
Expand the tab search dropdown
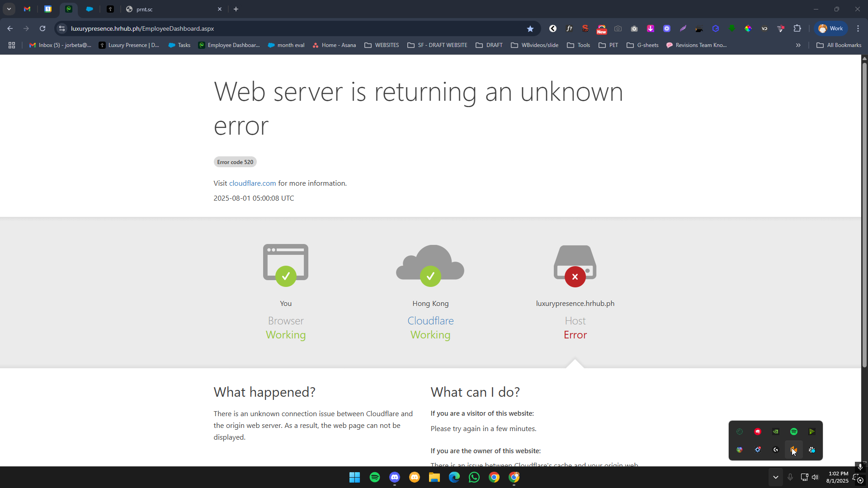point(9,9)
